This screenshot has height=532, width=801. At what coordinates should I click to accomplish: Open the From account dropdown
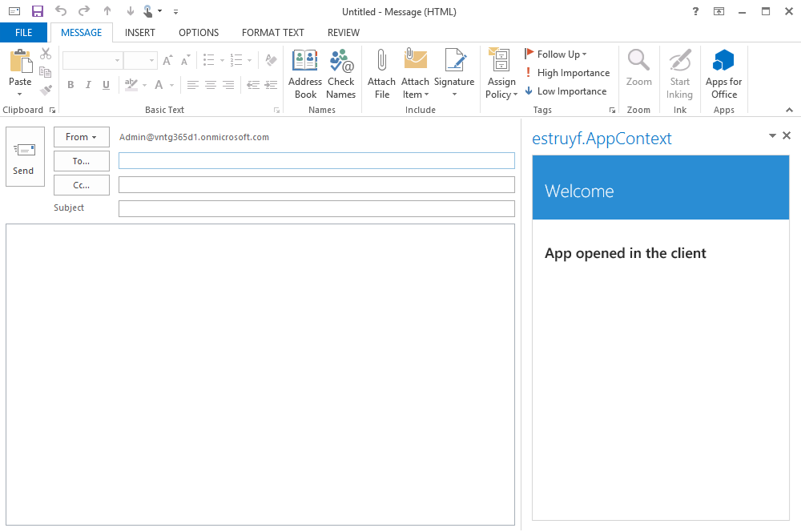pyautogui.click(x=81, y=137)
